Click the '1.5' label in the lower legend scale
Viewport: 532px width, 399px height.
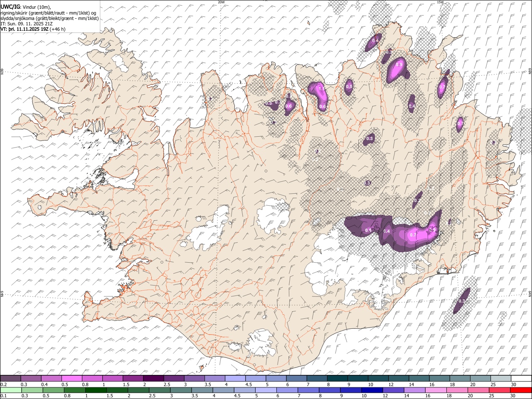click(110, 396)
